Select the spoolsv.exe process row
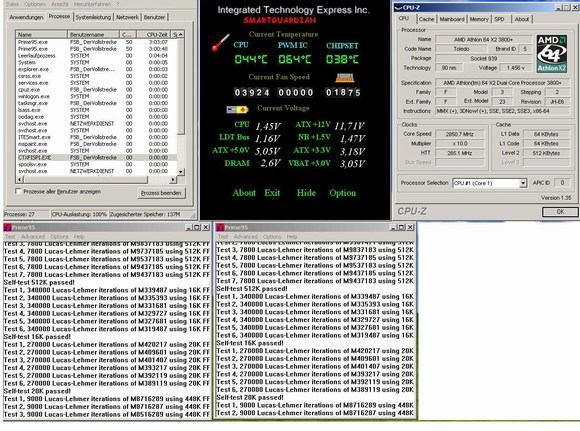The image size is (580, 431). tap(96, 164)
